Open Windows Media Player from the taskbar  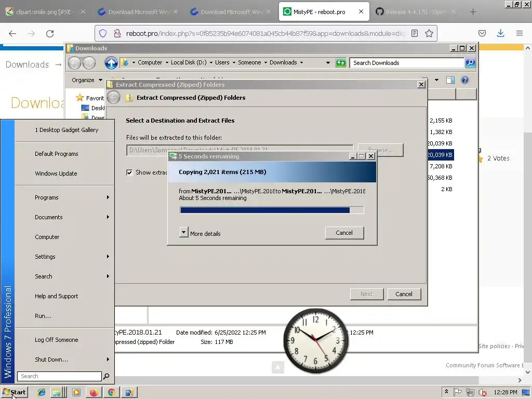click(76, 393)
